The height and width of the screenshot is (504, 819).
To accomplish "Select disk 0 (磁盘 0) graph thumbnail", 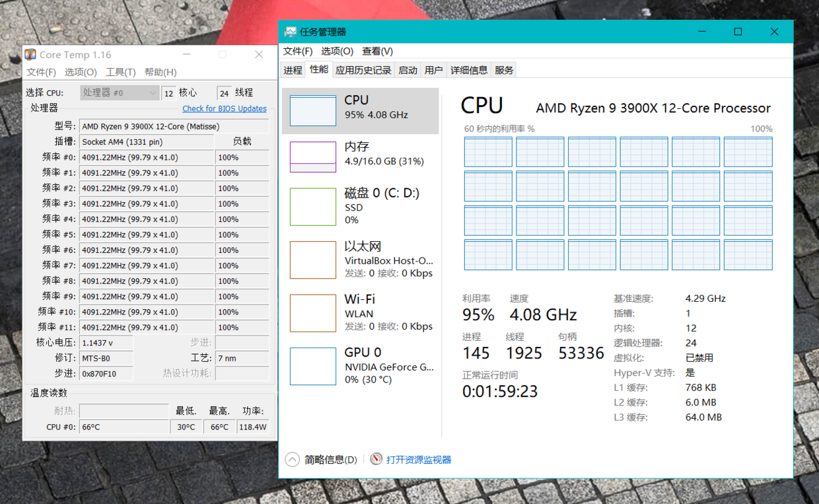I will coord(313,207).
